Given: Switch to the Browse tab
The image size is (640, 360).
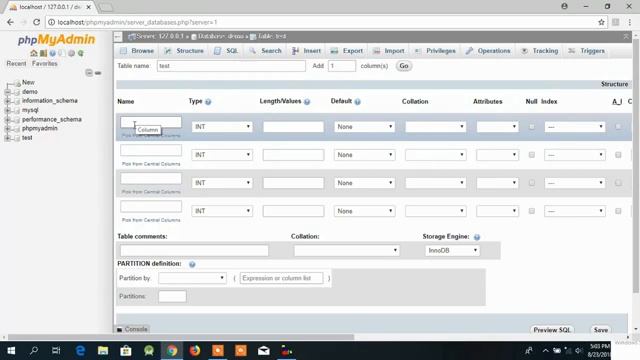Looking at the screenshot, I should click(138, 51).
